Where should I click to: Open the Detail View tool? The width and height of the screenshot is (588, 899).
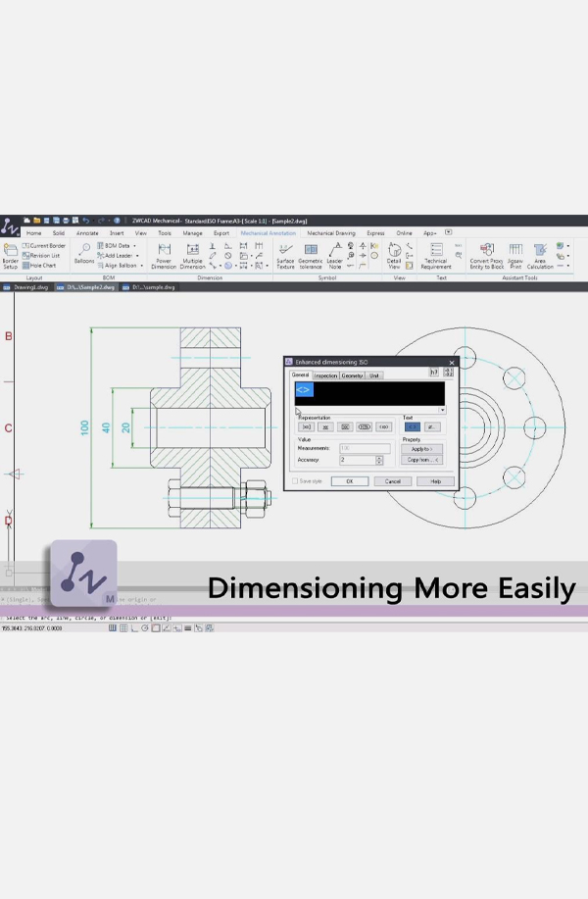pos(394,256)
